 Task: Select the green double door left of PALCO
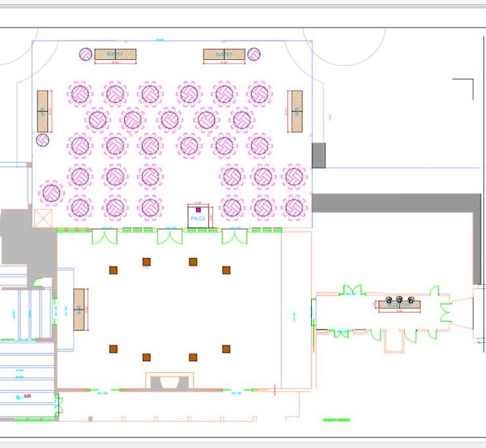(x=170, y=236)
